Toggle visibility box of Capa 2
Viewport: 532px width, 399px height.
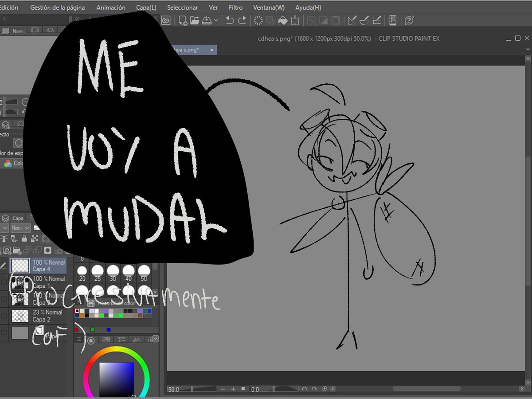pos(4,316)
